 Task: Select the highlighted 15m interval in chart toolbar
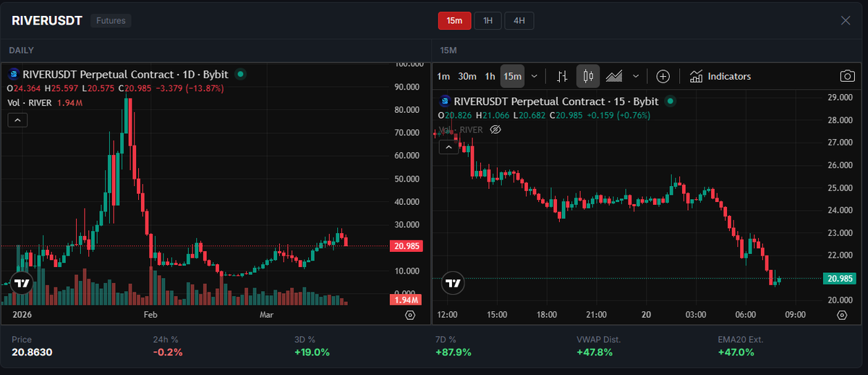(513, 76)
